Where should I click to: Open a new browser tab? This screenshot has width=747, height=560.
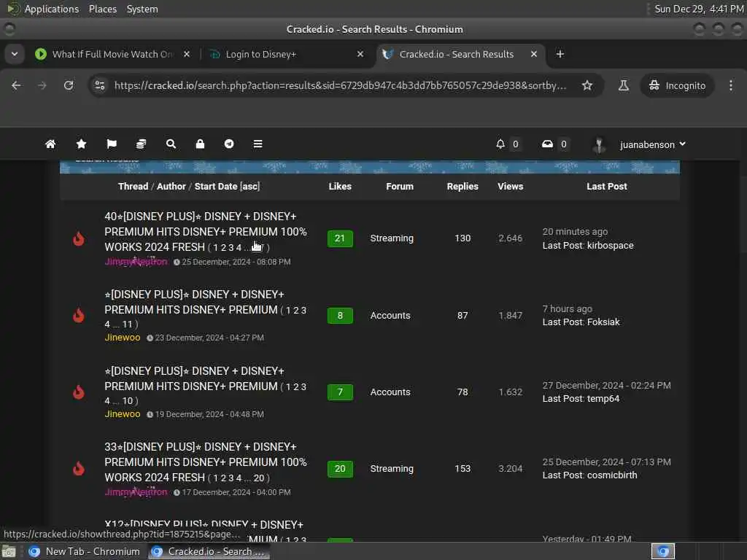[560, 54]
